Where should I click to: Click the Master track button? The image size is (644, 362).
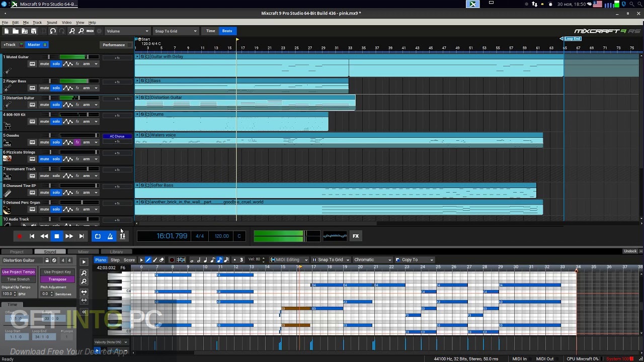(33, 44)
